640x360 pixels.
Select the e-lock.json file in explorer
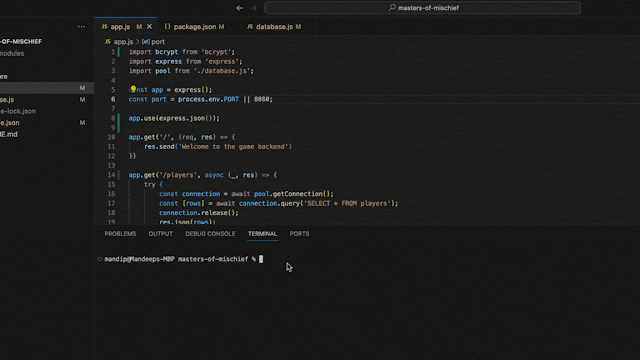point(47,111)
